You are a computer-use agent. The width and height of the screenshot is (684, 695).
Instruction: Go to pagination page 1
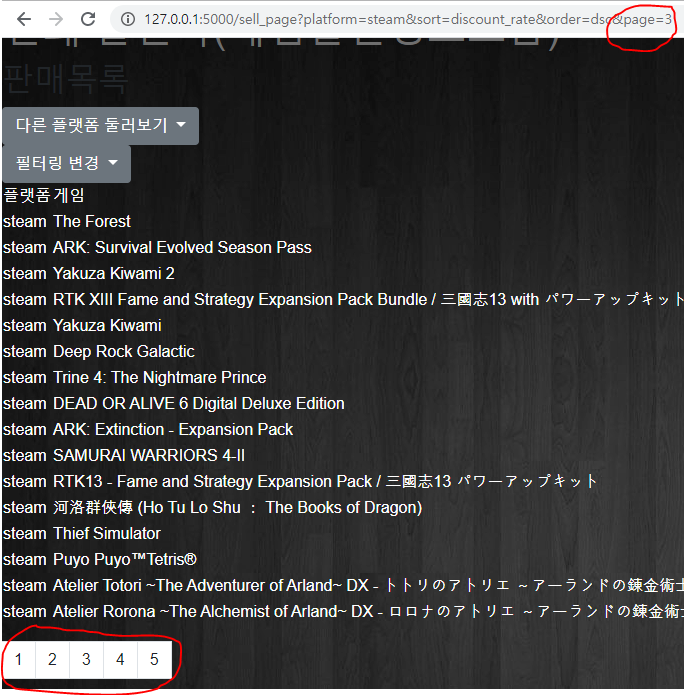click(x=19, y=660)
